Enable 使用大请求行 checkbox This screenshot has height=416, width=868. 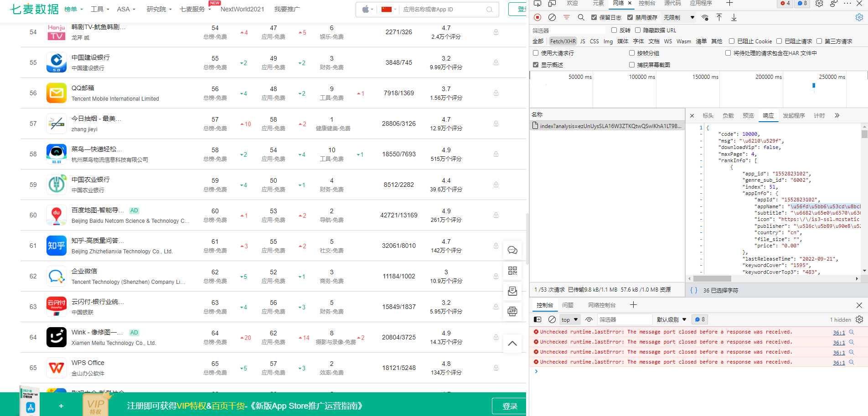point(536,53)
